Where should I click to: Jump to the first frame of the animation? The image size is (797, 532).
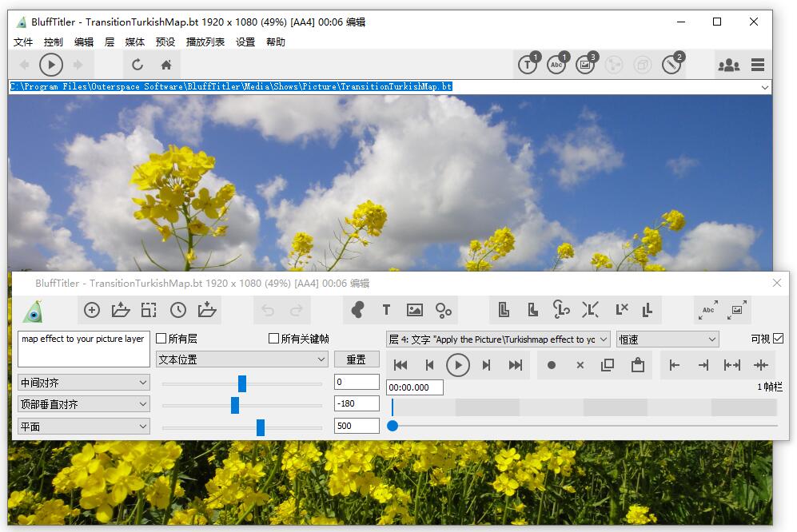tap(400, 364)
